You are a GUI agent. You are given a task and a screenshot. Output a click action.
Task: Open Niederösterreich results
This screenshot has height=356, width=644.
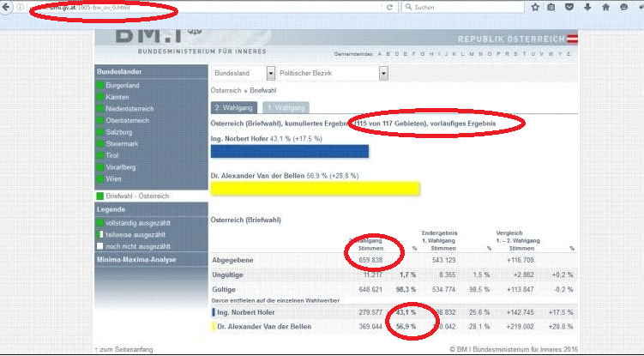pos(129,109)
